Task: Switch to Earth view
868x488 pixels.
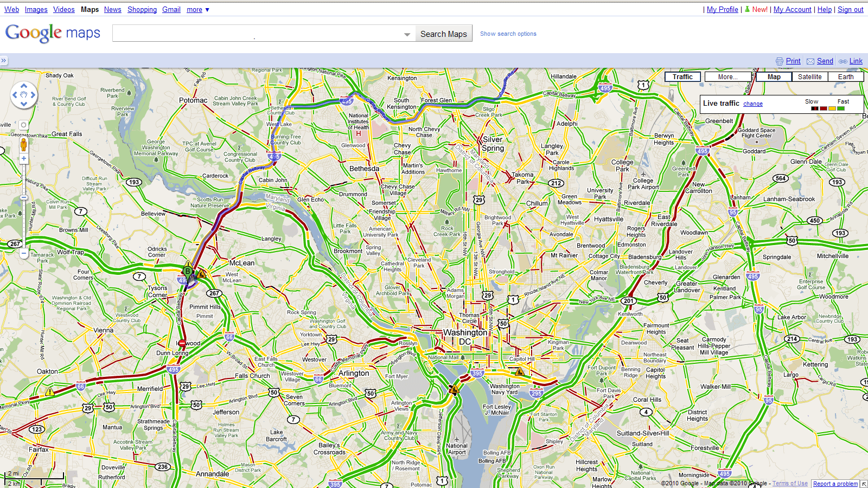Action: click(x=845, y=77)
